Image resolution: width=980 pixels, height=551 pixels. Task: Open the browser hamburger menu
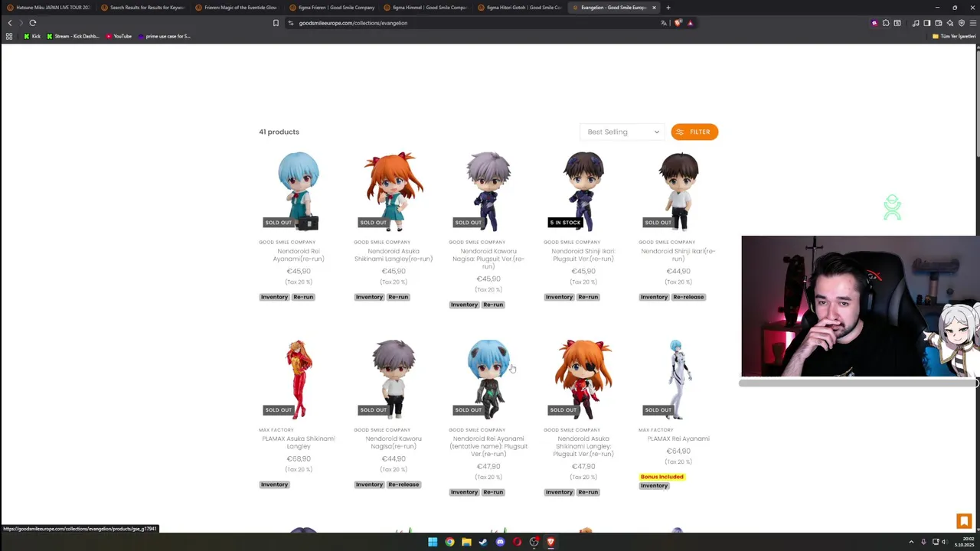click(x=972, y=23)
